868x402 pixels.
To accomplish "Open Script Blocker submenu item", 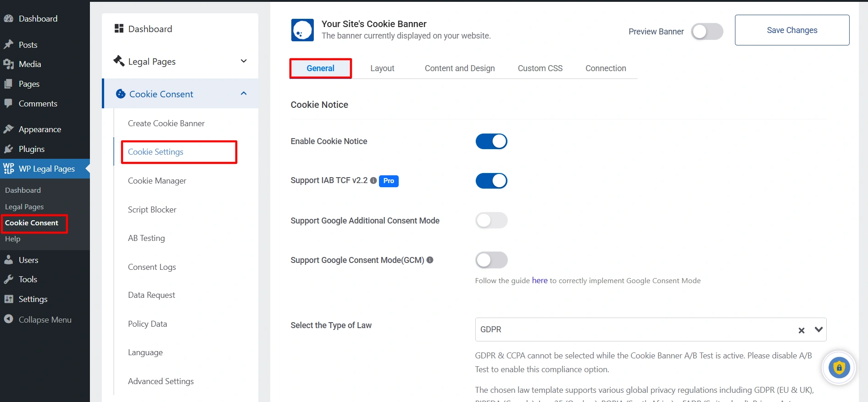I will [x=152, y=210].
